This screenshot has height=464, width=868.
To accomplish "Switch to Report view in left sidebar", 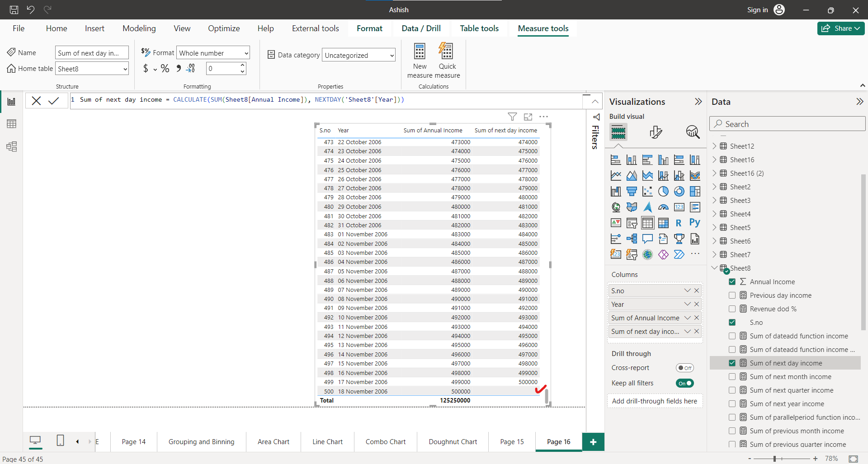I will tap(11, 101).
